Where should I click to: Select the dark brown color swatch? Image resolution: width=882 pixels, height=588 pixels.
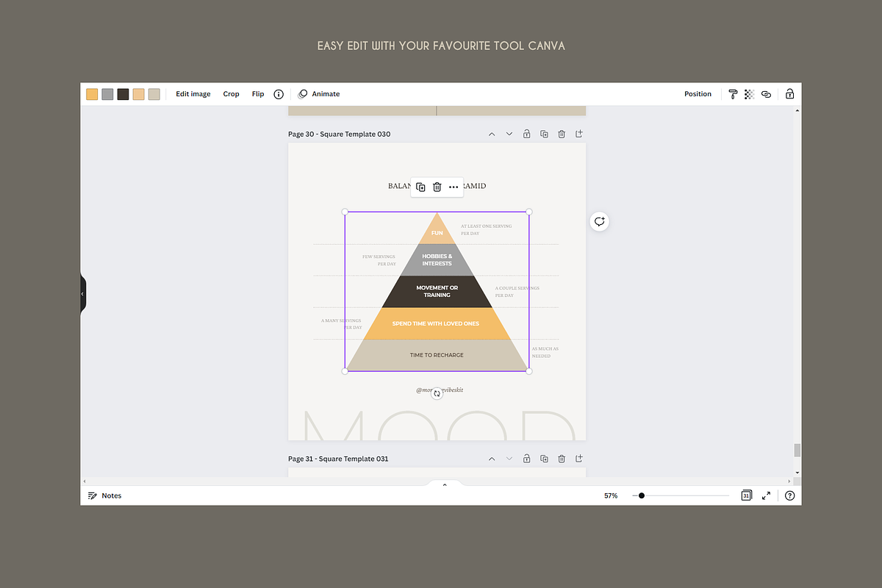[x=123, y=94]
